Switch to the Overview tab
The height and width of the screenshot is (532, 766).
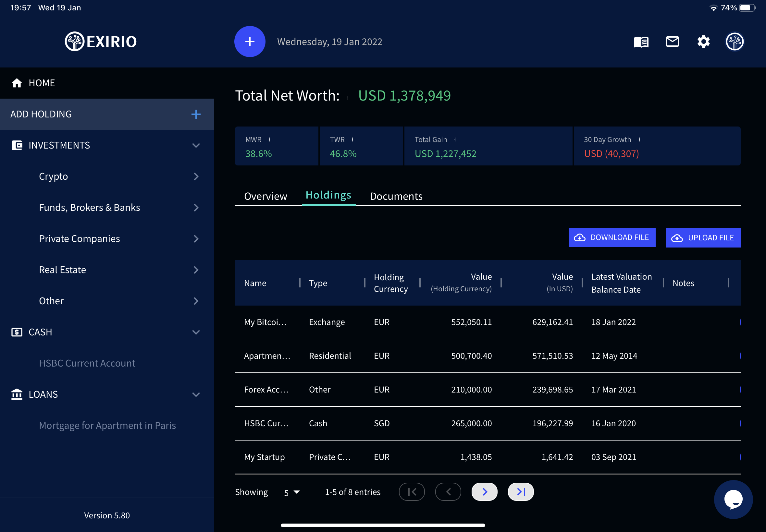pyautogui.click(x=265, y=196)
